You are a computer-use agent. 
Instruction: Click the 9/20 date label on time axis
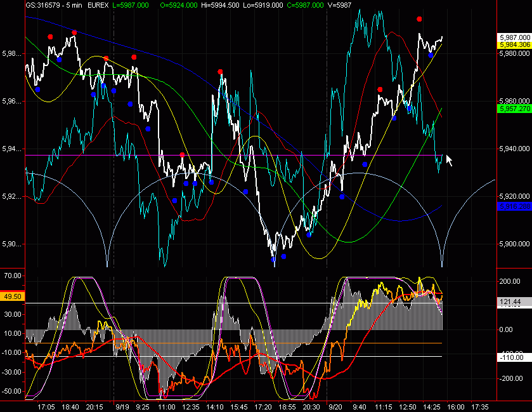(335, 407)
